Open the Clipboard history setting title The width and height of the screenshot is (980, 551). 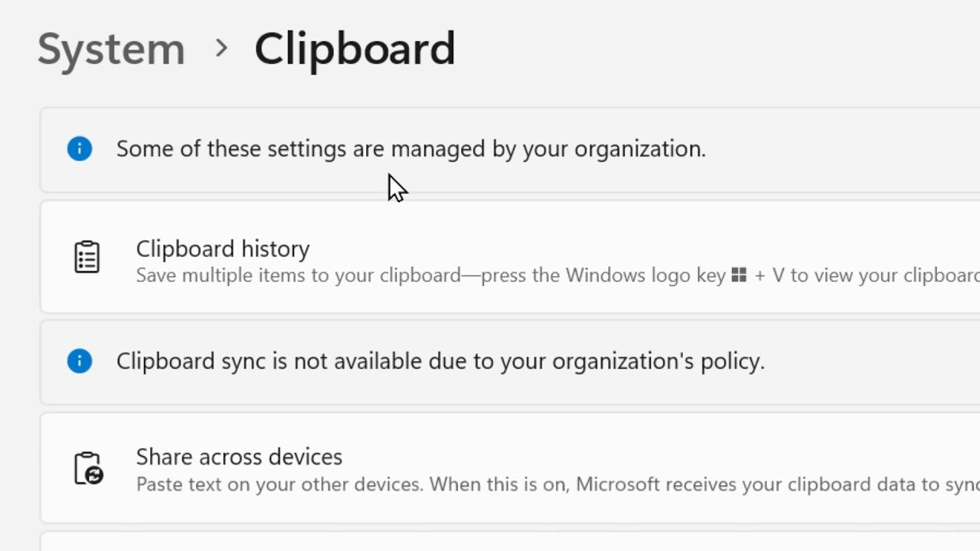click(223, 249)
